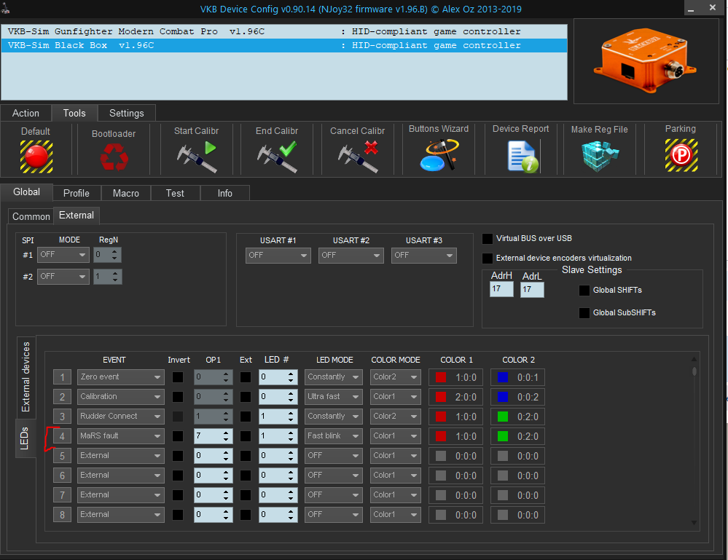
Task: Check the Global SHIFTs option
Action: (x=584, y=291)
